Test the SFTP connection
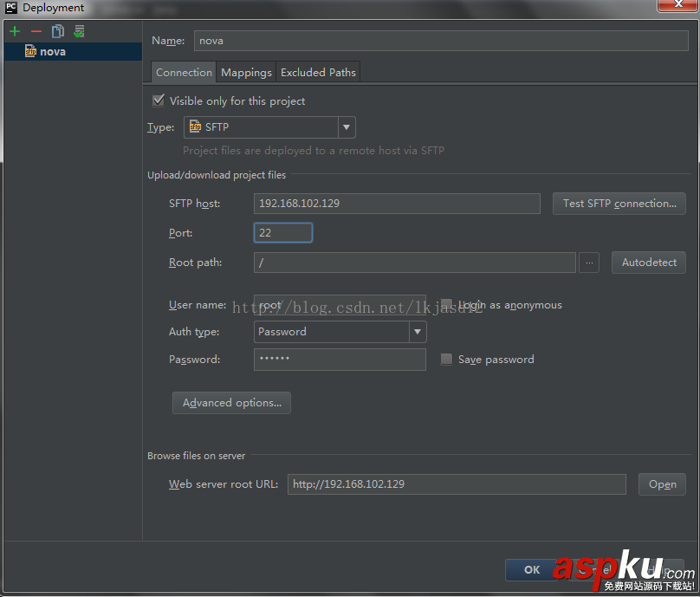 619,204
